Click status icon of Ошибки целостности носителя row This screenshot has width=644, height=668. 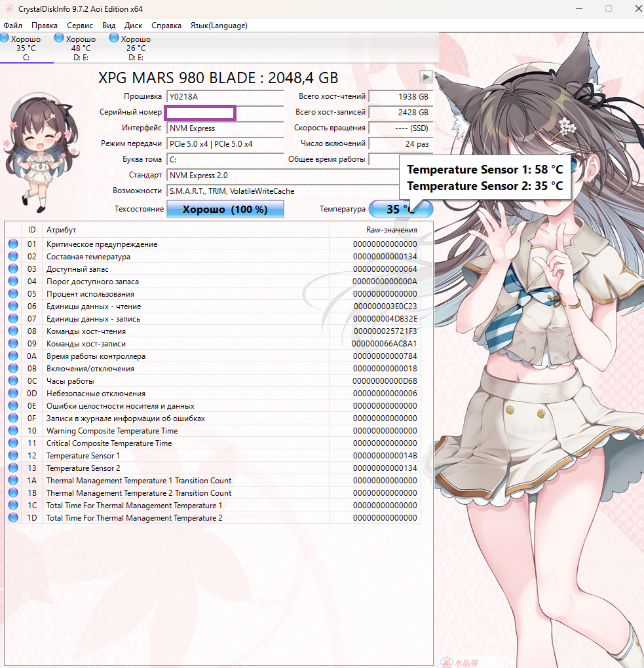[13, 405]
